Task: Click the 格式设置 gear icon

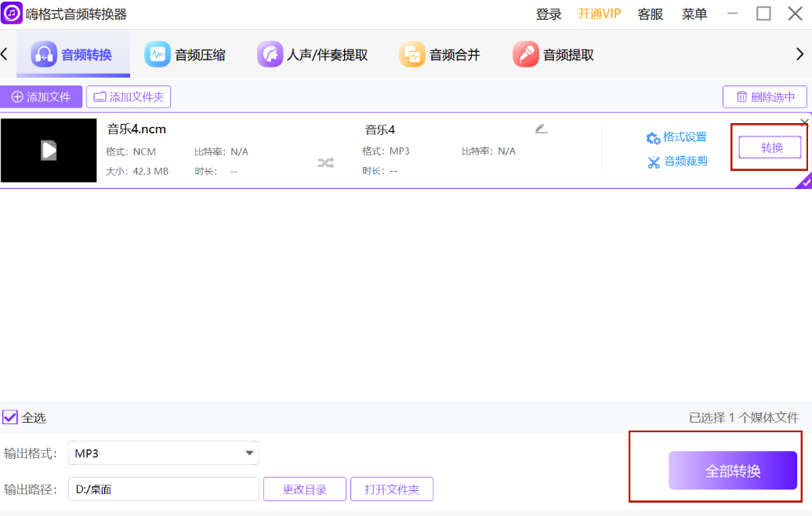Action: (654, 136)
